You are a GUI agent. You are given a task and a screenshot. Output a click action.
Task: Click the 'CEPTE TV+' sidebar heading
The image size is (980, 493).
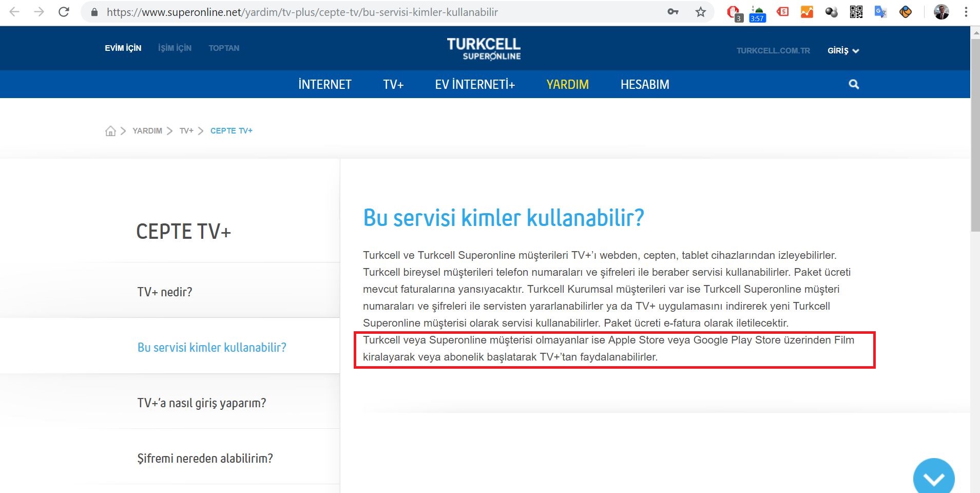[x=184, y=232]
